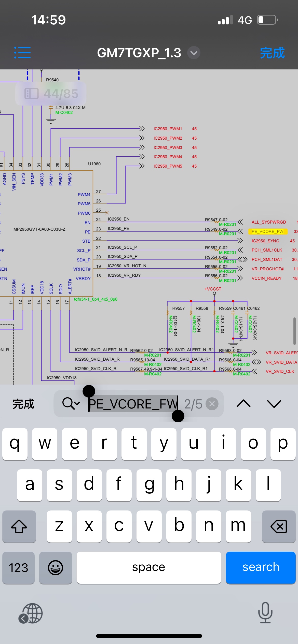Click the document vertical scrollbar handle
The height and width of the screenshot is (644, 298).
(294, 331)
